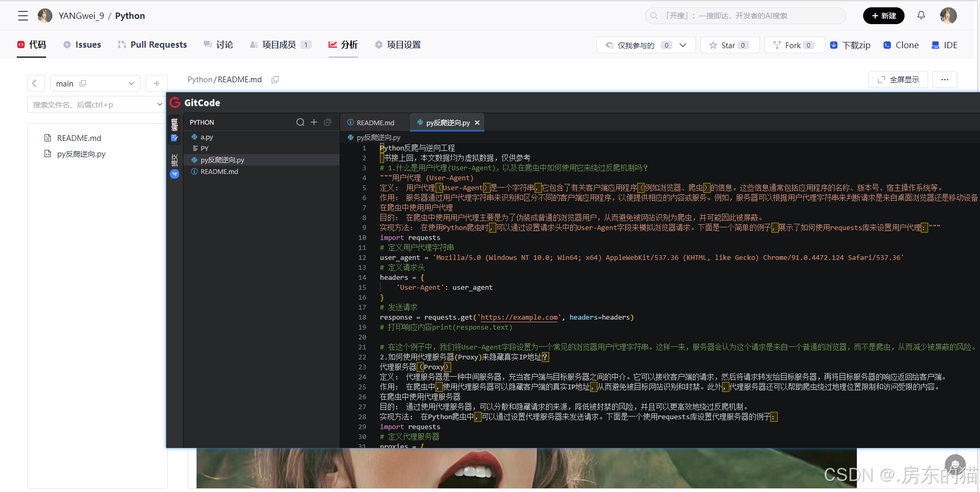Click the PYTHON explorer header

coord(202,122)
